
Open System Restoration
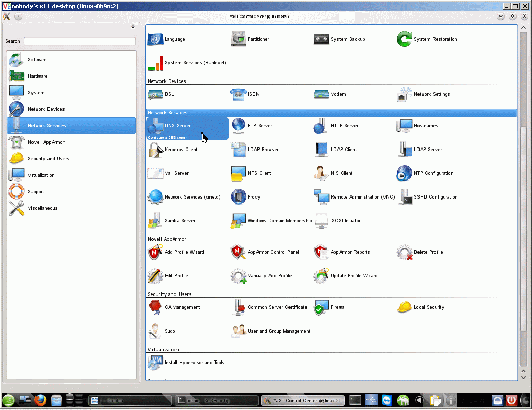click(427, 39)
